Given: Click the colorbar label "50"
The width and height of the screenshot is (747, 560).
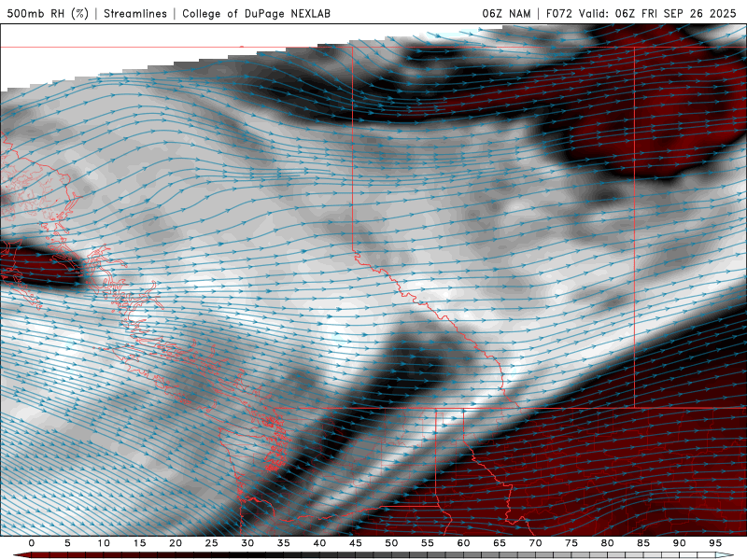Looking at the screenshot, I should [391, 543].
